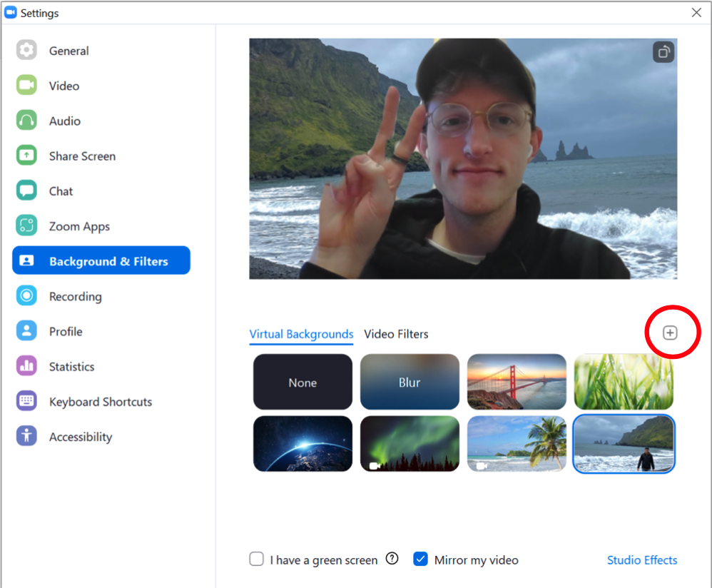Click the Zoom logo in title bar
The height and width of the screenshot is (588, 712).
10,12
